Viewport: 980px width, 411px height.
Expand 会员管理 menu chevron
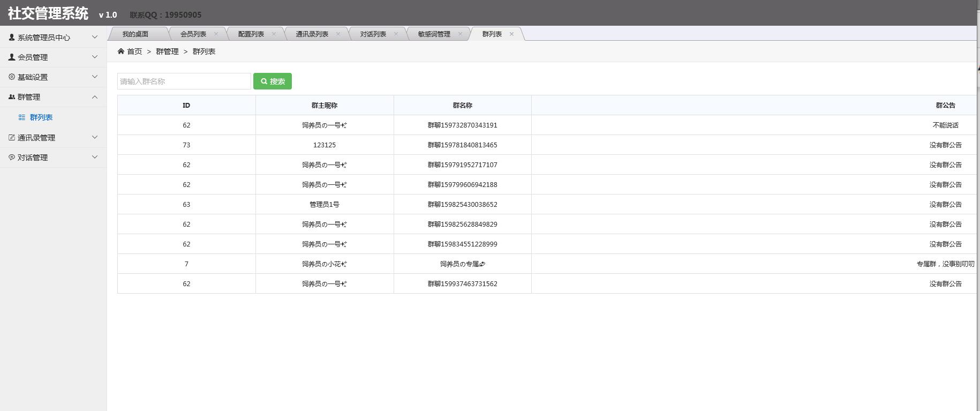(95, 57)
